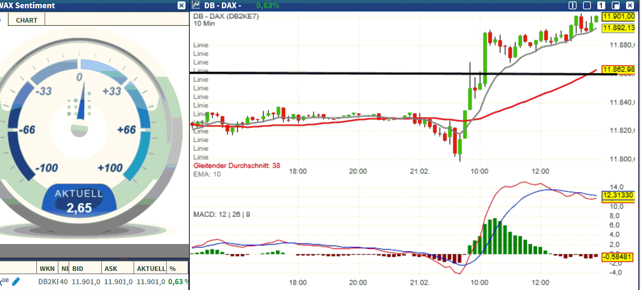The height and width of the screenshot is (290, 644).
Task: Click the 0 mark at the top of the gauge
Action: pyautogui.click(x=79, y=77)
